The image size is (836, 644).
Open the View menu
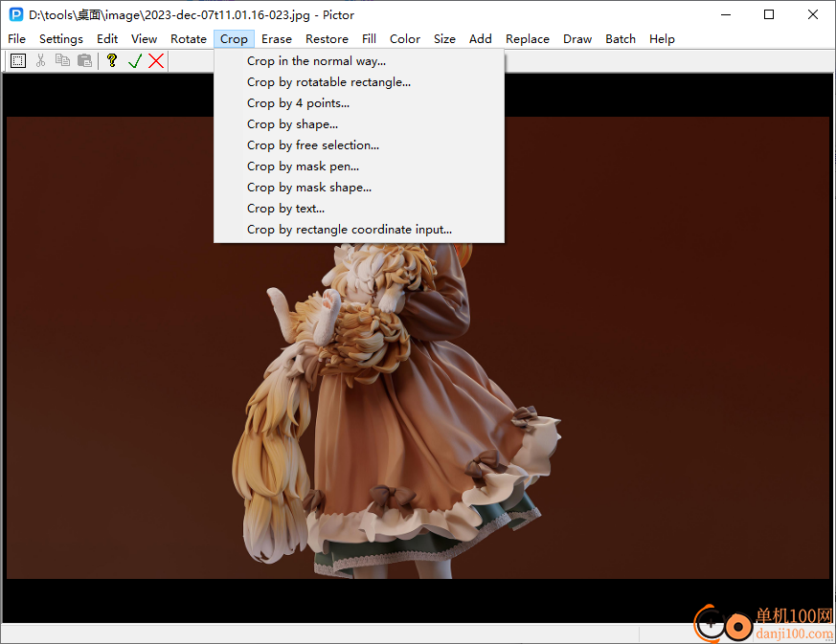coord(144,39)
